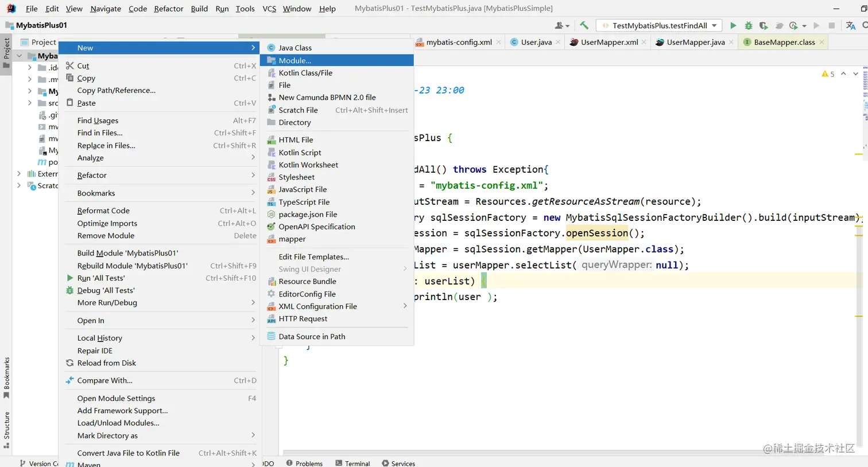Select OpenAPI Specification entry
This screenshot has height=467, width=868.
click(337, 227)
